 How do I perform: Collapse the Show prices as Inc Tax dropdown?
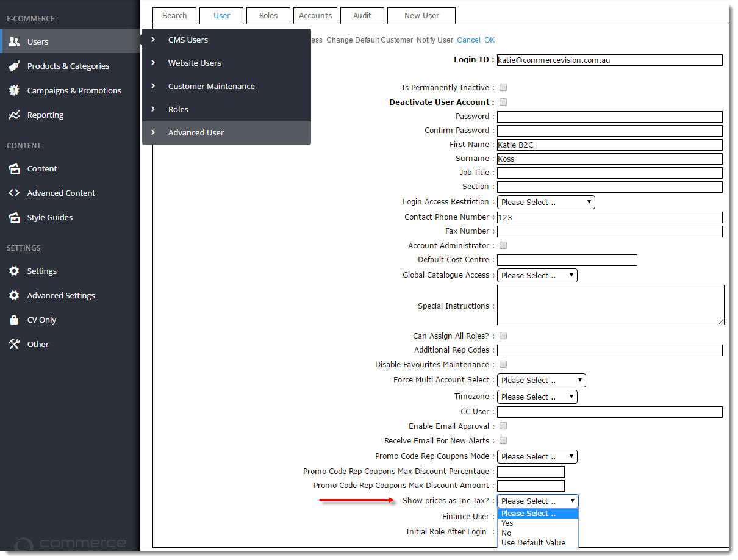(538, 501)
